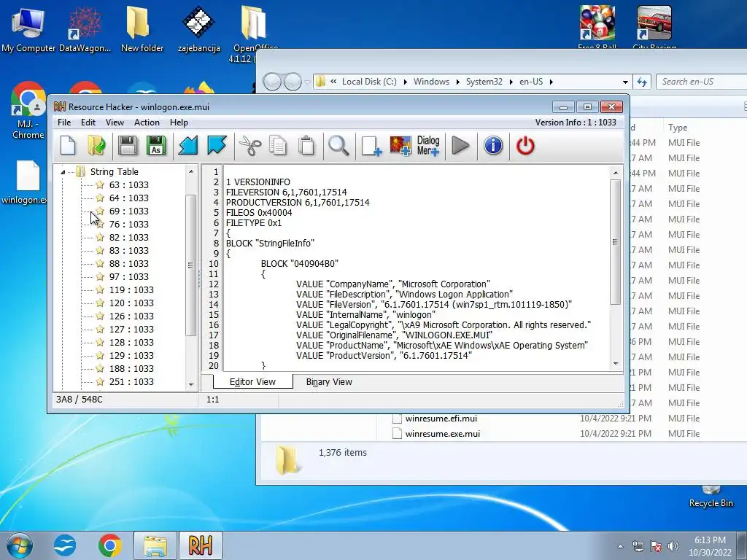Click the Add blank resource icon
The width and height of the screenshot is (747, 560).
371,145
